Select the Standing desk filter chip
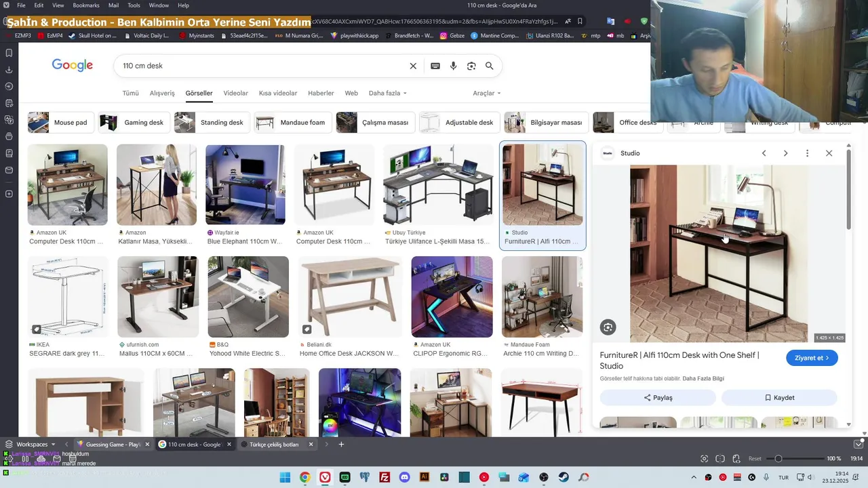Screen dimensions: 868x488 pos(212,123)
